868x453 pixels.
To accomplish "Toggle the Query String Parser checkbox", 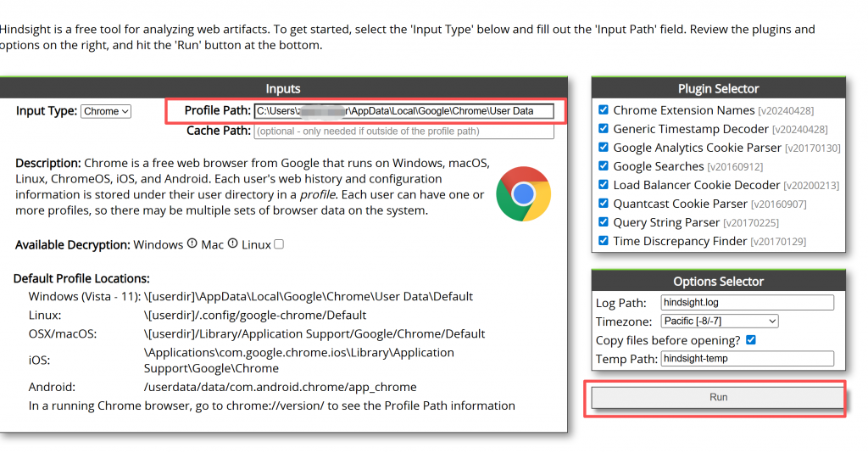I will point(604,222).
